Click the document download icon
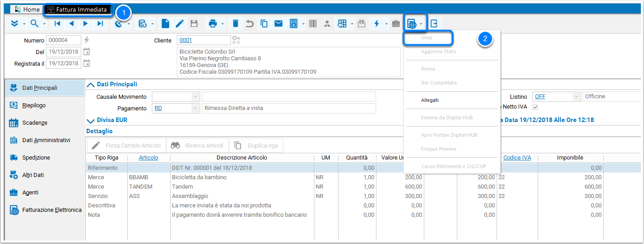This screenshot has height=244, width=644. (x=293, y=24)
